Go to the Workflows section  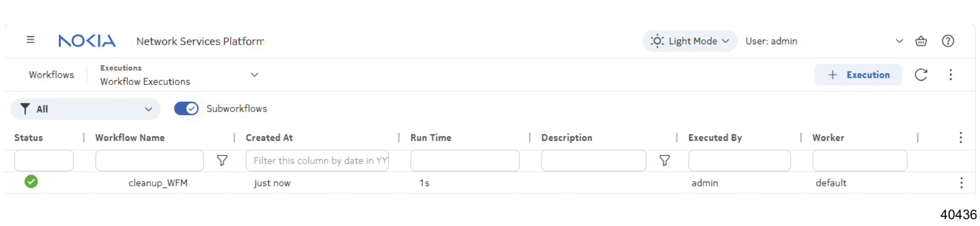pyautogui.click(x=51, y=75)
